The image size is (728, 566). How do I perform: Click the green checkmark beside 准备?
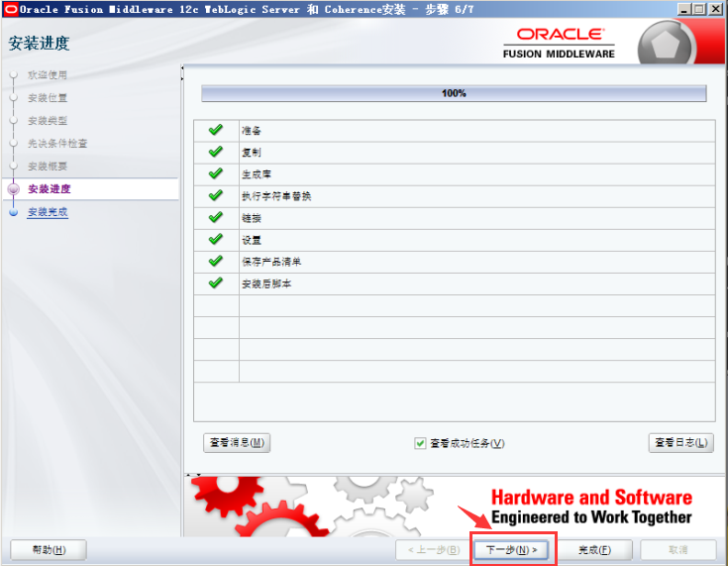(x=216, y=131)
